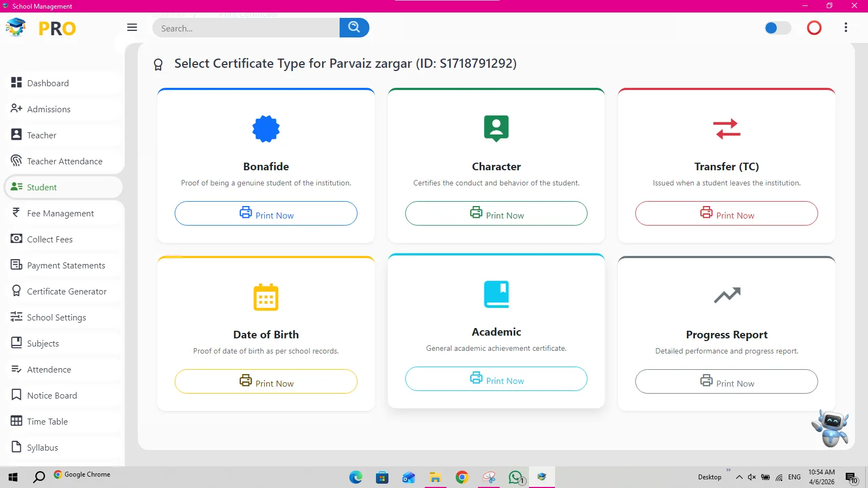Open the Windows Start menu

(13, 477)
